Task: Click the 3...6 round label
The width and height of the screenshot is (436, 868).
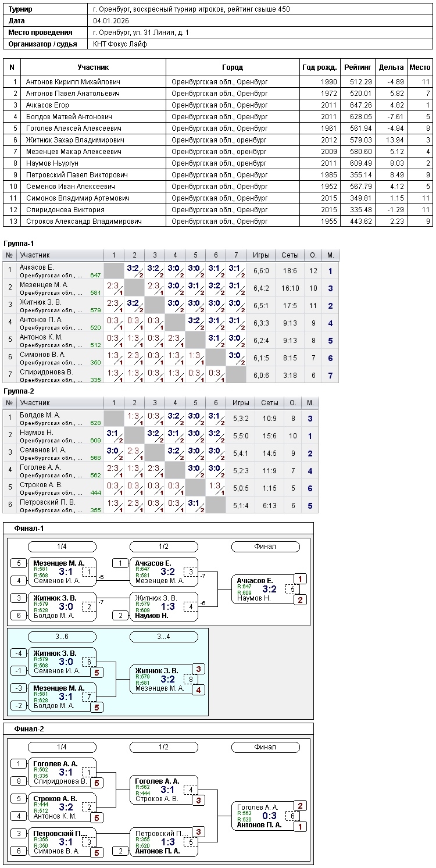Action: [62, 637]
